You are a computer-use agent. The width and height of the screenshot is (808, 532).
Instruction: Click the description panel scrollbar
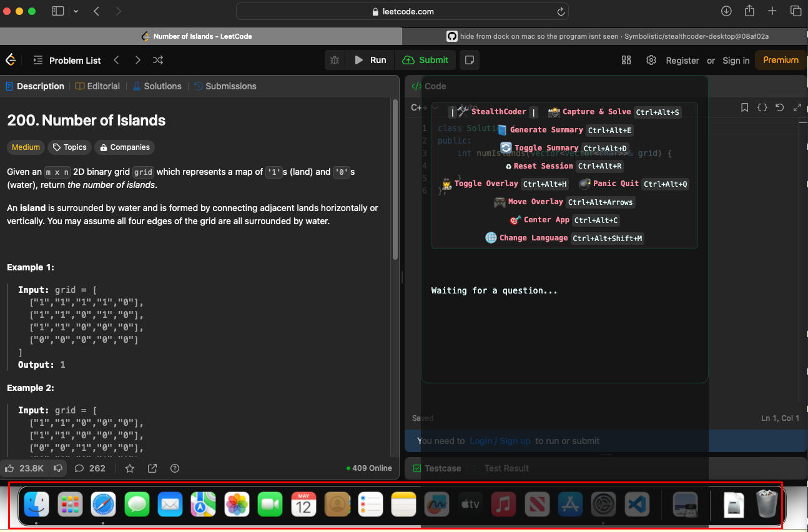click(x=395, y=180)
